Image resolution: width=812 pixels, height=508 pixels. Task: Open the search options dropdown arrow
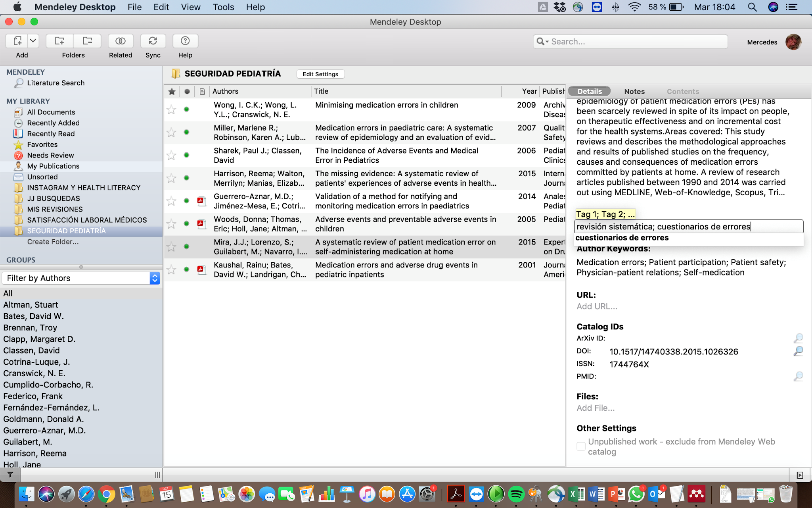click(x=547, y=42)
